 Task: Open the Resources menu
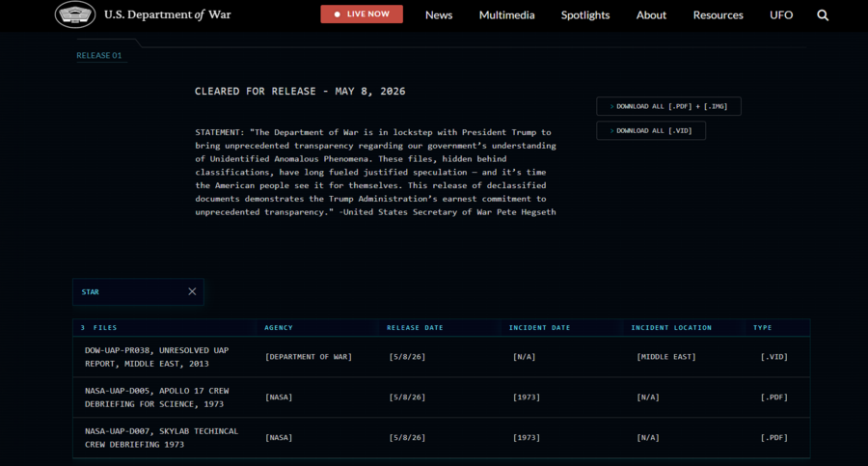tap(718, 15)
